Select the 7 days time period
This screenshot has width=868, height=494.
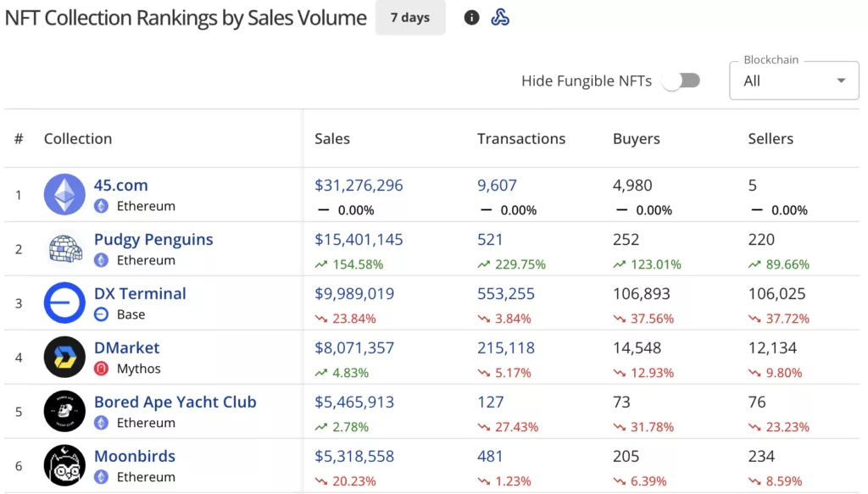tap(410, 17)
